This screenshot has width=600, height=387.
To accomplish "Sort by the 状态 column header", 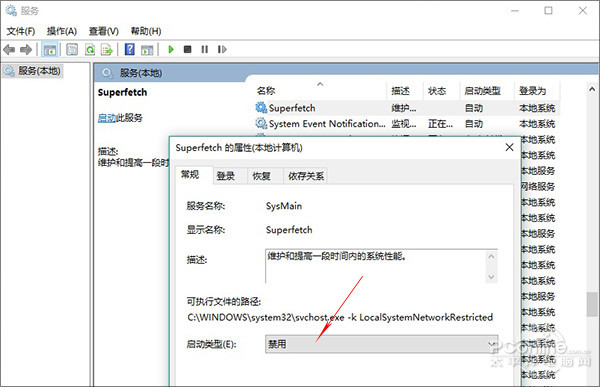I will [x=437, y=91].
